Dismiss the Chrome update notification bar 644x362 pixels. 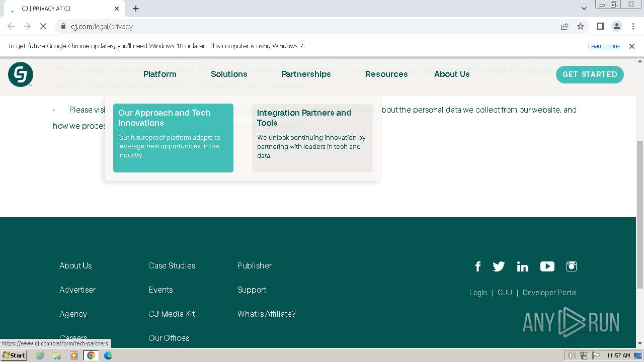tap(632, 46)
